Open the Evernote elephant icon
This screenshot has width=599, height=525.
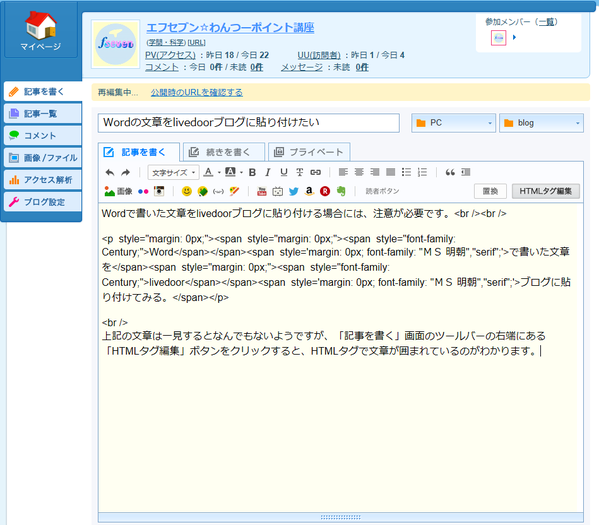click(x=341, y=191)
